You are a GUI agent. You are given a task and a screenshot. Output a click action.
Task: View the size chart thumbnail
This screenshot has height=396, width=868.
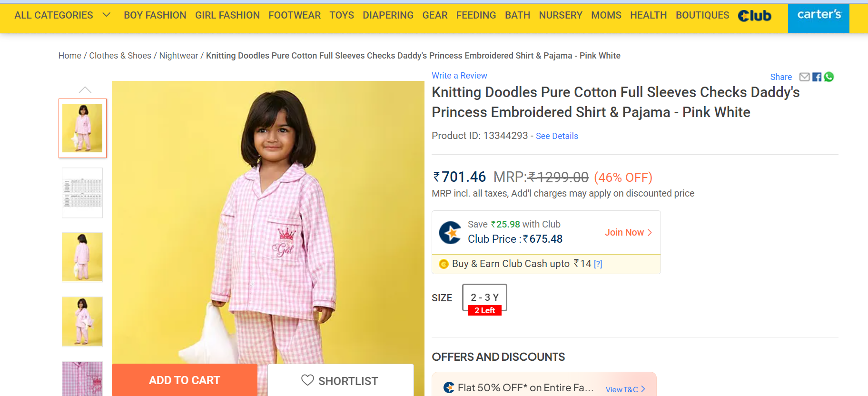82,193
